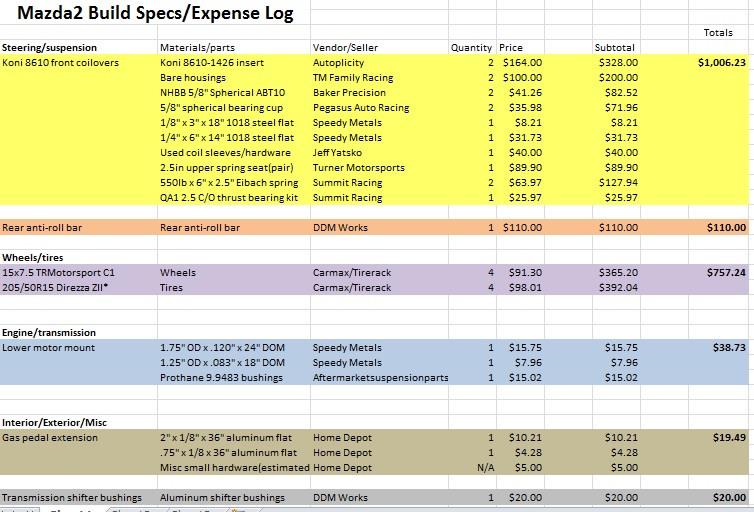
Task: Select the 'DDM Works' cell in anti-roll bar row
Action: point(379,227)
